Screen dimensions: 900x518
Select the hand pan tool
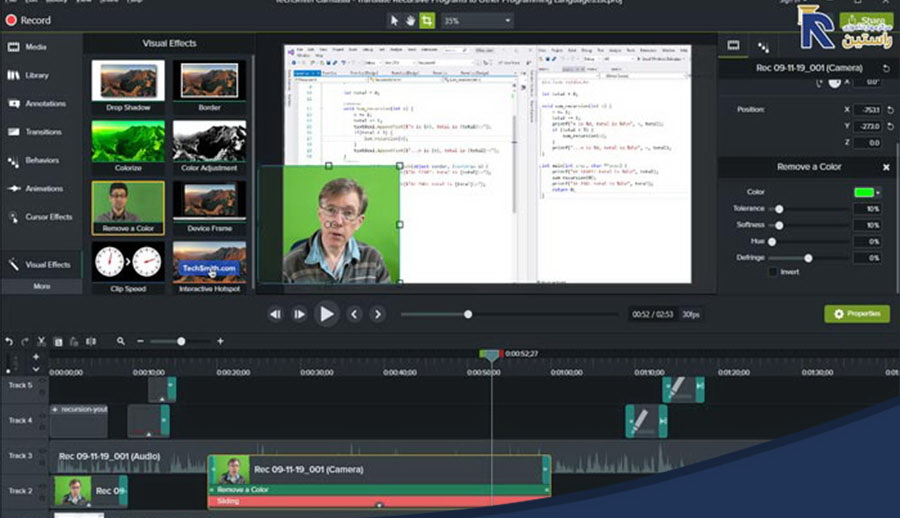pos(411,20)
